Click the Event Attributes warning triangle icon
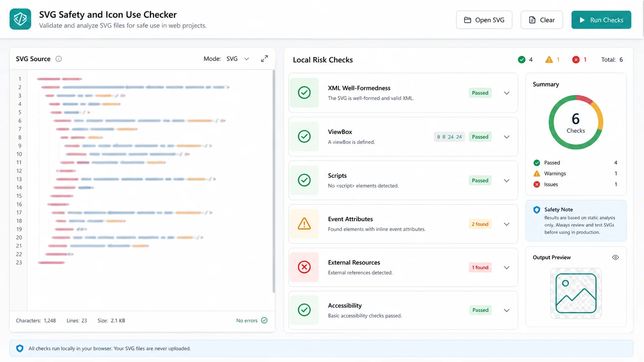The image size is (644, 362). 304,224
